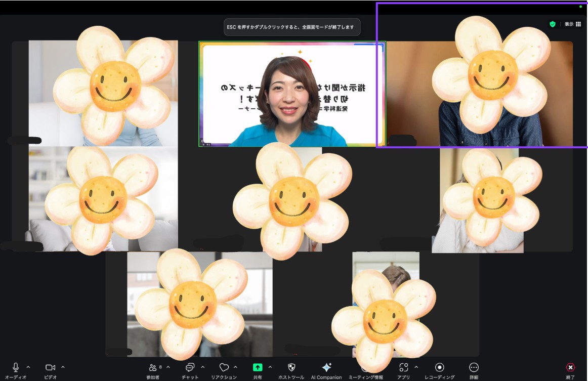Toggle the ビデオ camera on or off
Screen dimensions: 588x381
pos(50,368)
